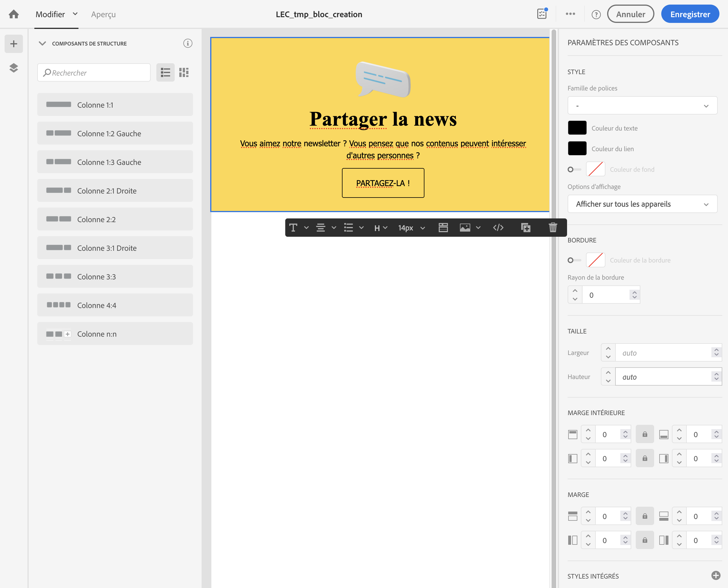
Task: Open the source code editor icon
Action: click(498, 228)
